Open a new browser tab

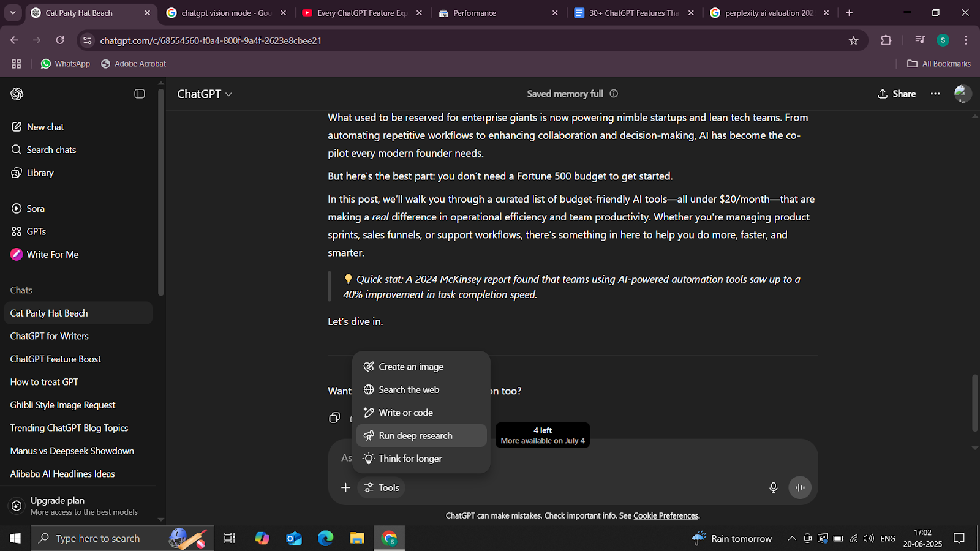[849, 13]
